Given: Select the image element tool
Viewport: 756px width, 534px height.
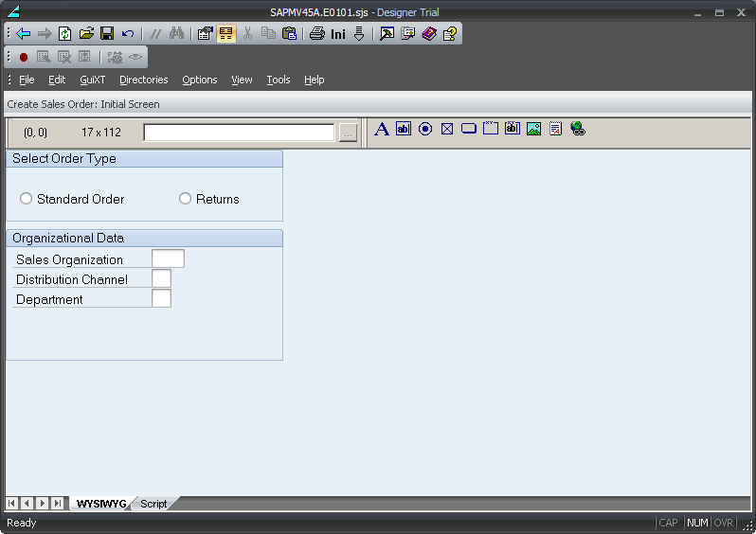Looking at the screenshot, I should (534, 129).
